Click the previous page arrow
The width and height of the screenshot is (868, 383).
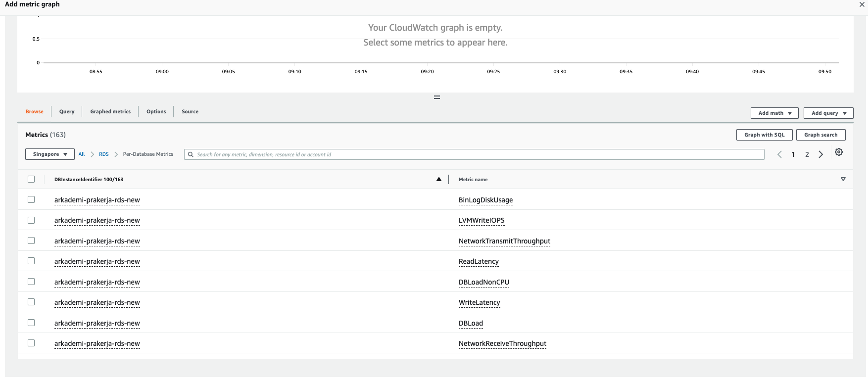pyautogui.click(x=779, y=154)
